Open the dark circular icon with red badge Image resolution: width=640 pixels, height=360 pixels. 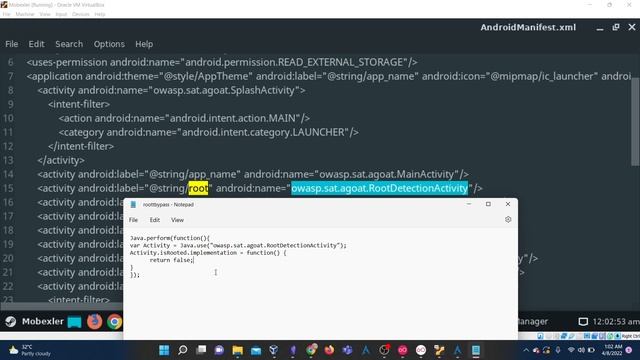click(x=384, y=350)
